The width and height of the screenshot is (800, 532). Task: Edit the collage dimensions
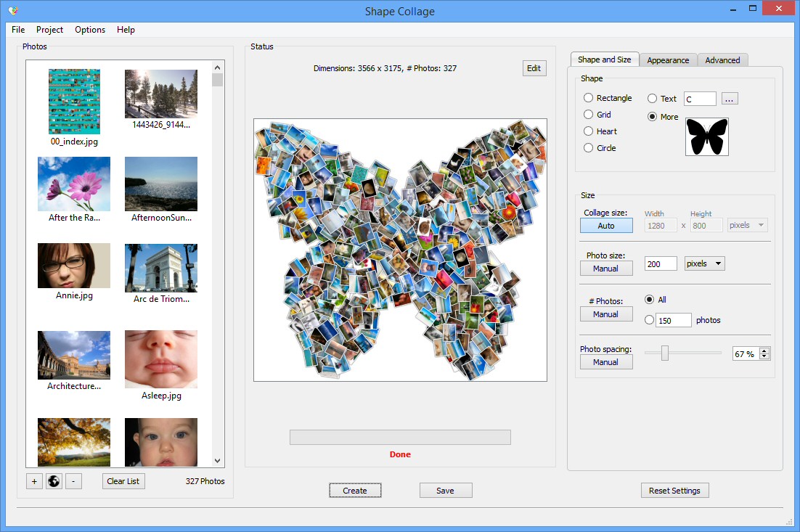[534, 67]
